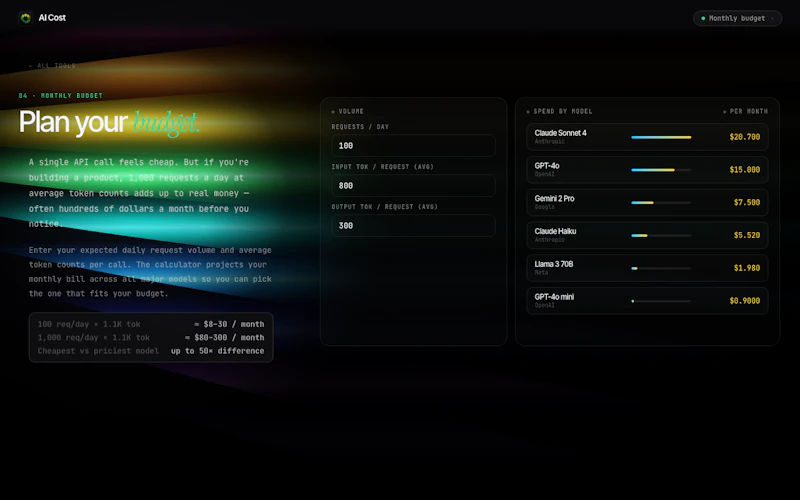Click the Per Month column label
This screenshot has height=500, width=800.
click(748, 111)
